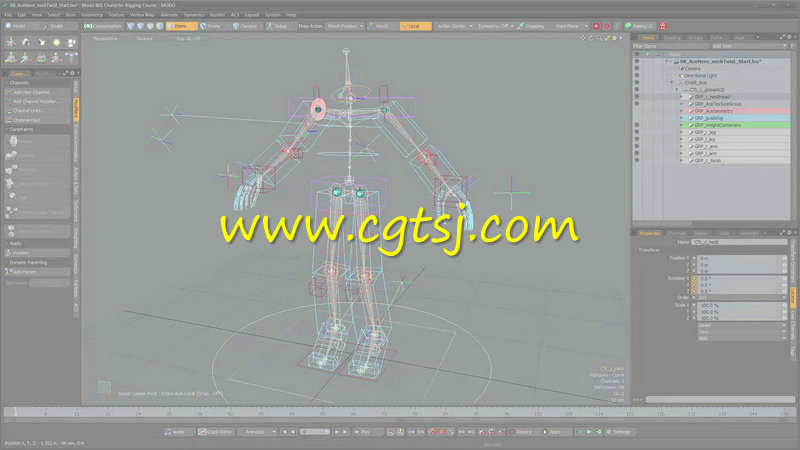Toggle the Compensation button
Viewport: 800px width, 450px height.
[103, 26]
